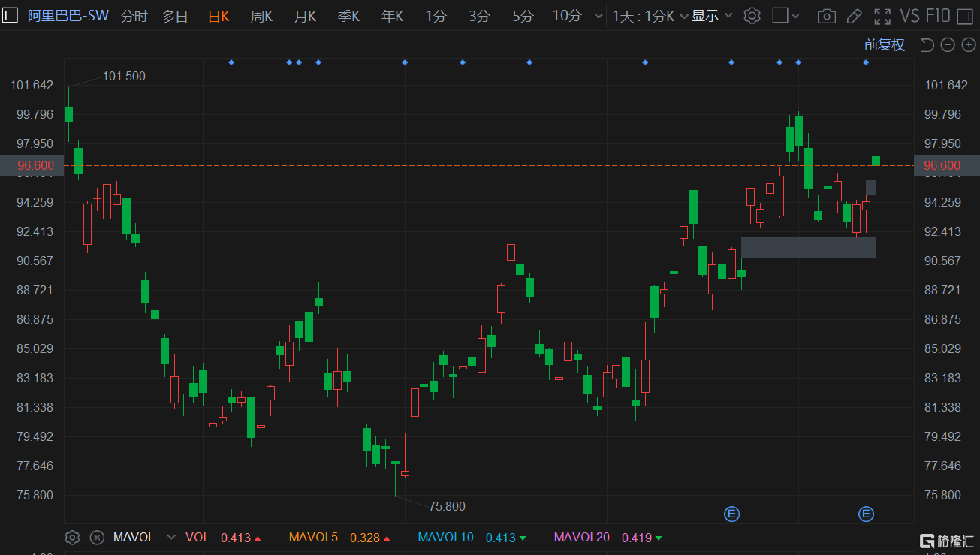Click the zoom out minus icon
The height and width of the screenshot is (555, 980).
(x=948, y=45)
